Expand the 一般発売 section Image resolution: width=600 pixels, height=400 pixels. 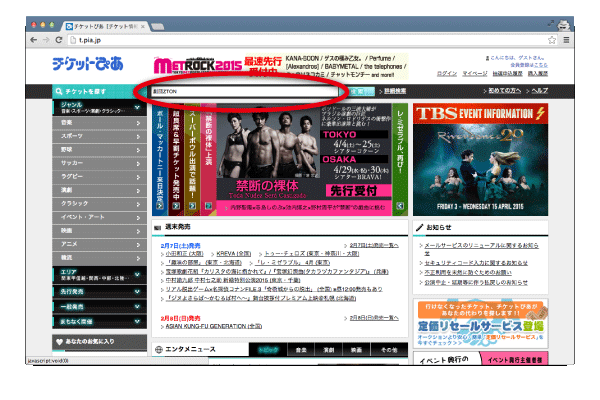tap(99, 307)
